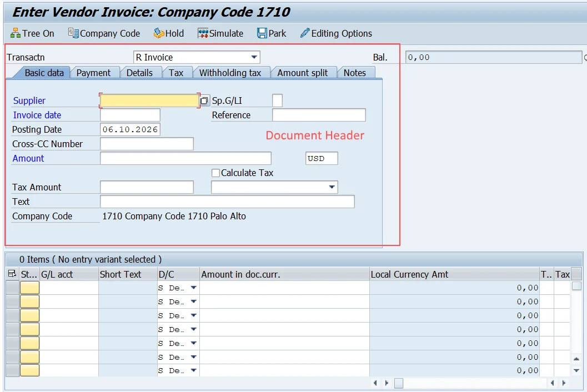587x392 pixels.
Task: Click the Invoice date label link
Action: (37, 115)
